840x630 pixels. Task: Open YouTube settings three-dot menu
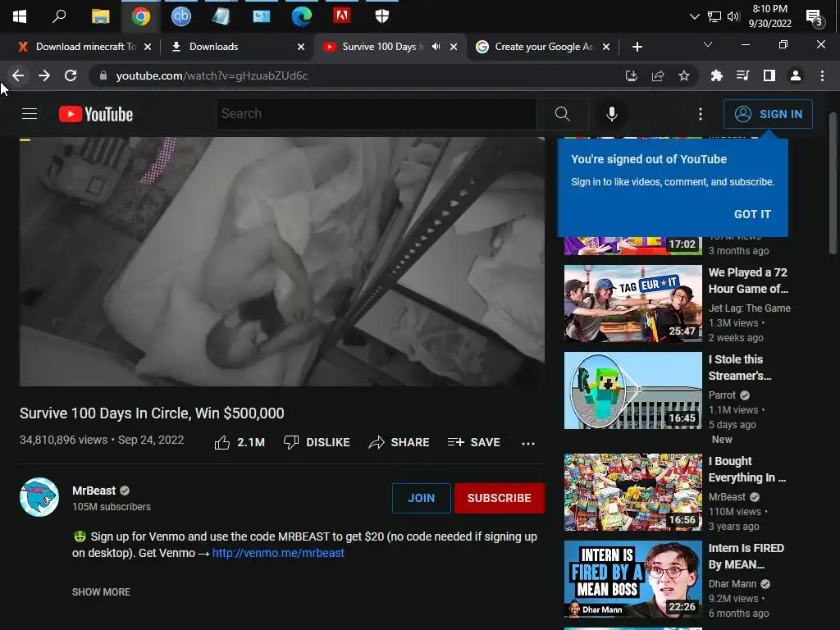pyautogui.click(x=700, y=113)
